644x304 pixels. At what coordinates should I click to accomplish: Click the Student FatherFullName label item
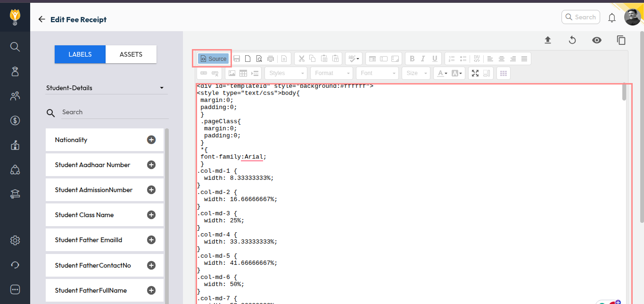pyautogui.click(x=91, y=290)
